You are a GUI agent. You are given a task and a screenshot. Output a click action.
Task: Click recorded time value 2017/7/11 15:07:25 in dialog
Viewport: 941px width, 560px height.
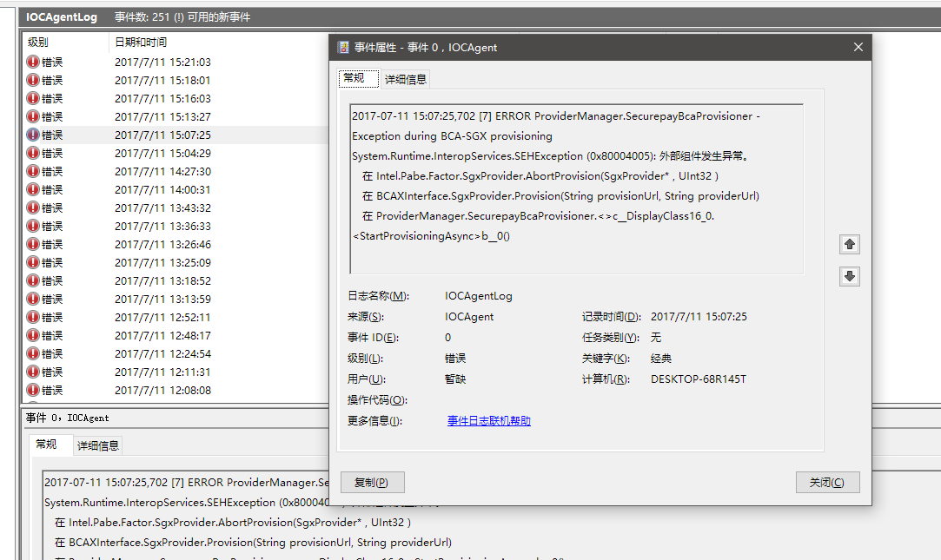click(699, 317)
